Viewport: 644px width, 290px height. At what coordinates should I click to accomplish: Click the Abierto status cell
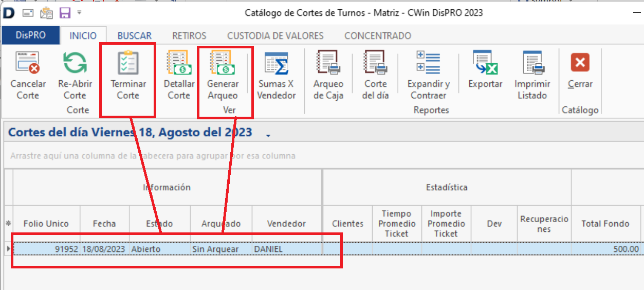[x=160, y=249]
